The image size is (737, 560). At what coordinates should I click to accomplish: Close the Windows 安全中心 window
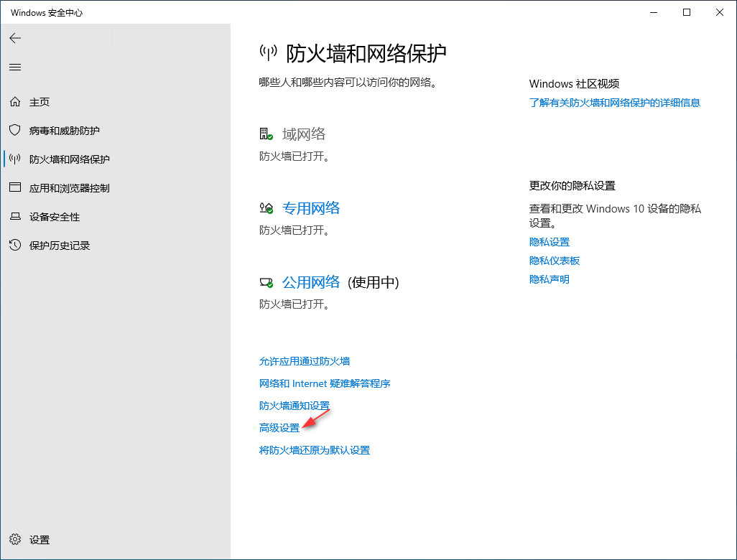tap(720, 12)
